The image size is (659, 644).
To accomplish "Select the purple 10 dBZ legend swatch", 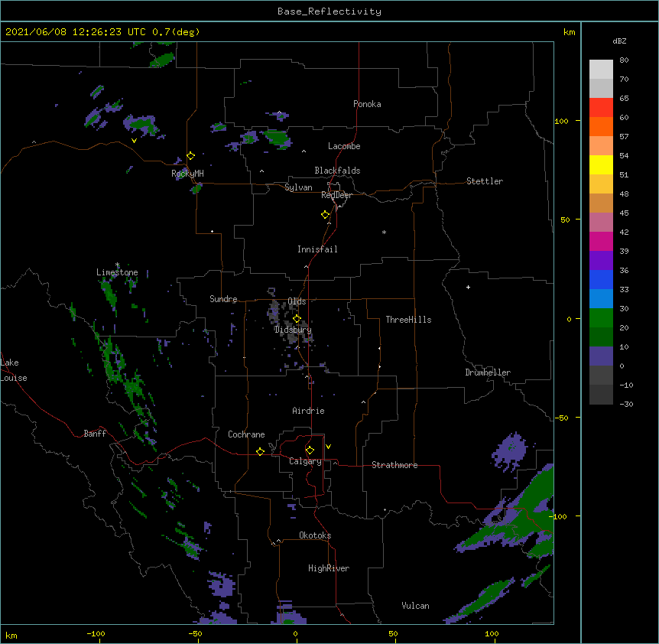I will tap(601, 356).
